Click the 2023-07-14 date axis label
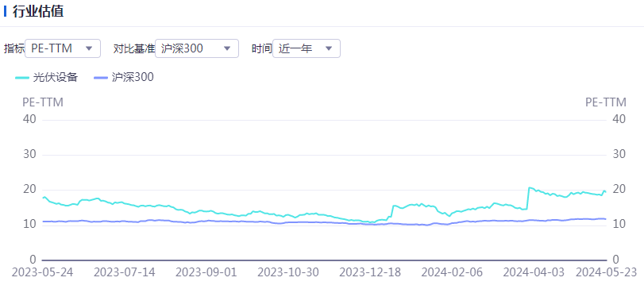 click(125, 272)
